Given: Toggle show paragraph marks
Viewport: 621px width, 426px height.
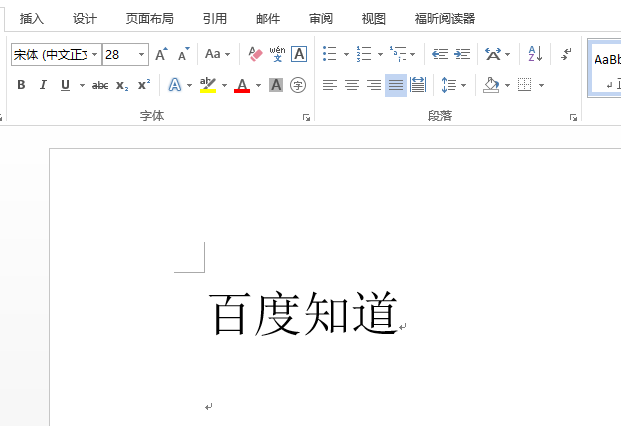Looking at the screenshot, I should click(566, 54).
